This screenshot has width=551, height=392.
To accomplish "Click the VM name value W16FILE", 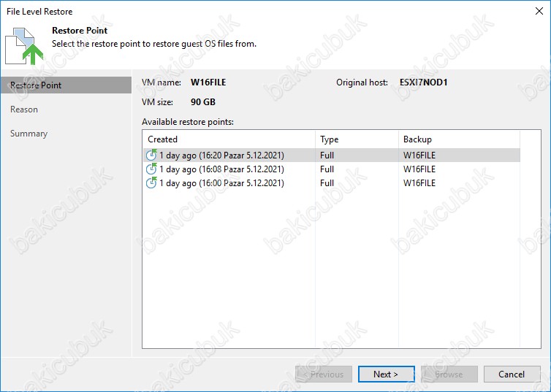I will 208,82.
